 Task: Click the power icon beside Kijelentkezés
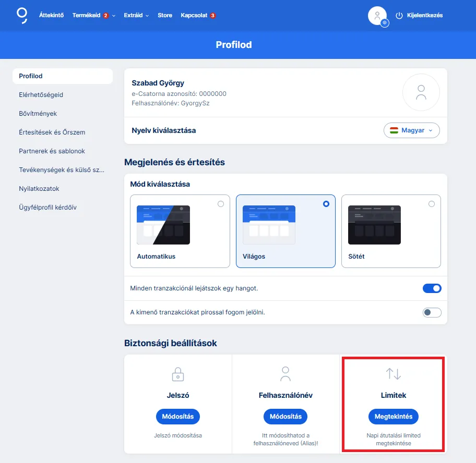click(399, 16)
